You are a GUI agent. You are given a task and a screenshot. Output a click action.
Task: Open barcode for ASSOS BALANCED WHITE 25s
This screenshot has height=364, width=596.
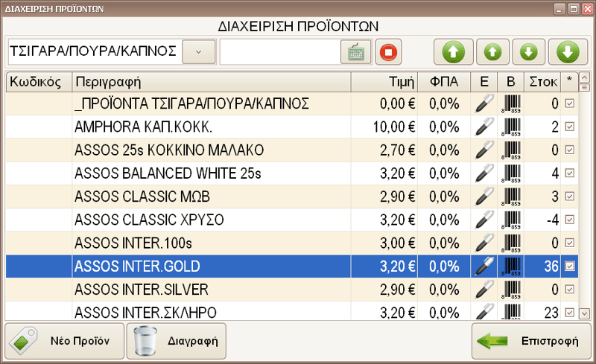(511, 173)
